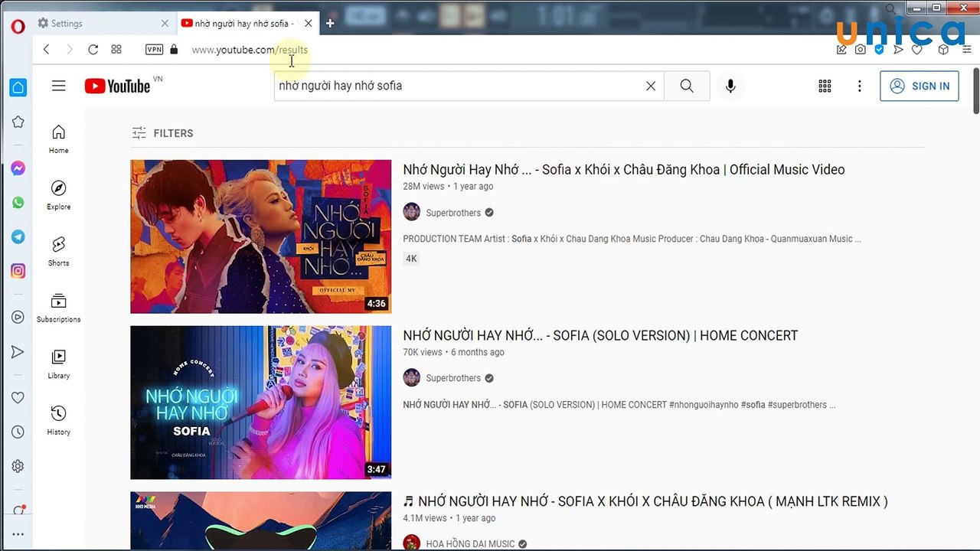Clear search text with the X icon
980x551 pixels.
(651, 86)
